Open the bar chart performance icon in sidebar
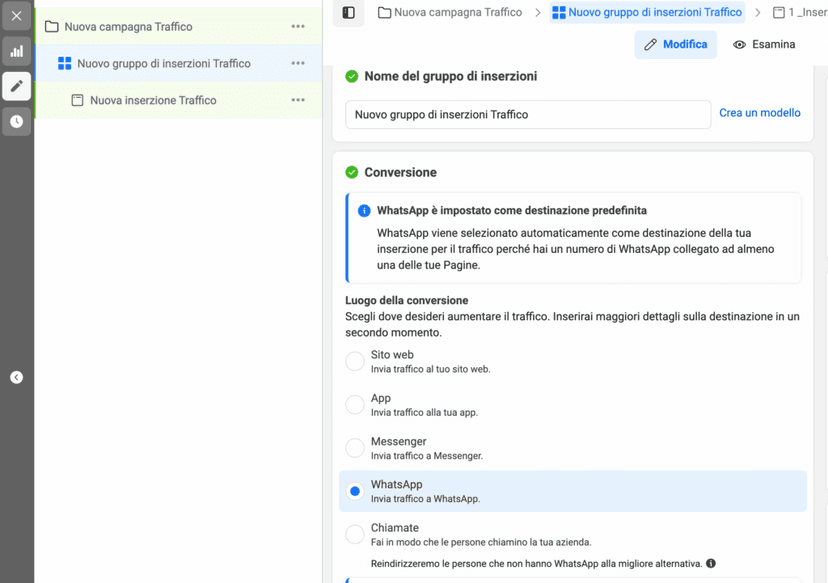Image resolution: width=828 pixels, height=583 pixels. click(x=16, y=51)
